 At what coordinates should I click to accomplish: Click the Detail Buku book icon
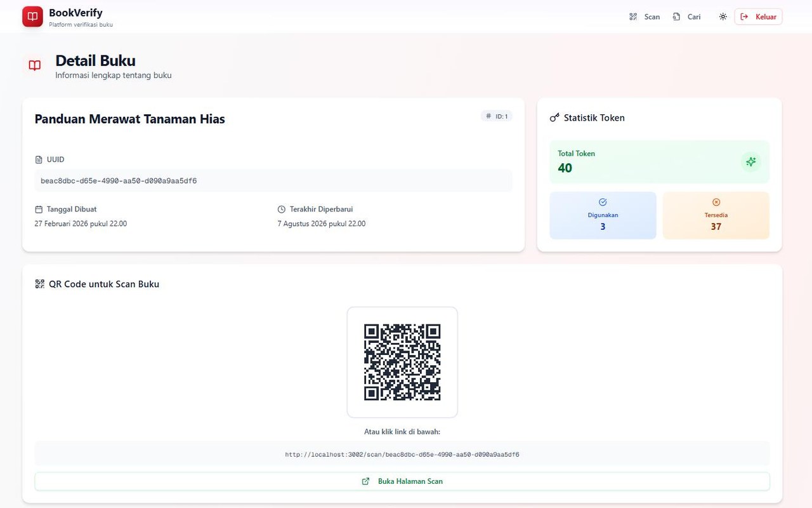[35, 65]
